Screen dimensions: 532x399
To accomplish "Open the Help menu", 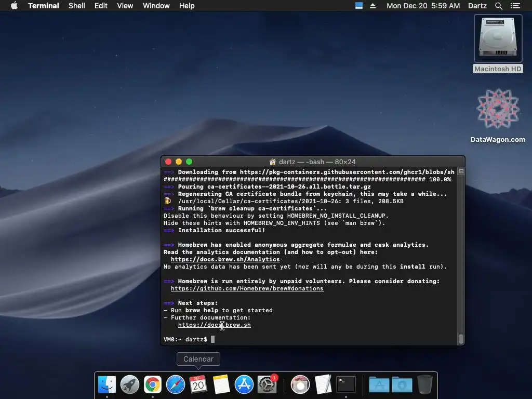I will [187, 6].
